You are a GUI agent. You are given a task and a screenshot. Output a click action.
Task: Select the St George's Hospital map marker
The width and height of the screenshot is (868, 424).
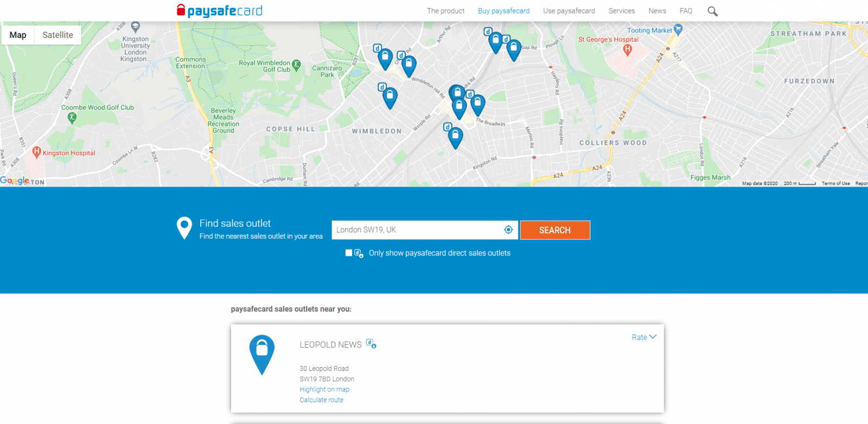pos(628,50)
